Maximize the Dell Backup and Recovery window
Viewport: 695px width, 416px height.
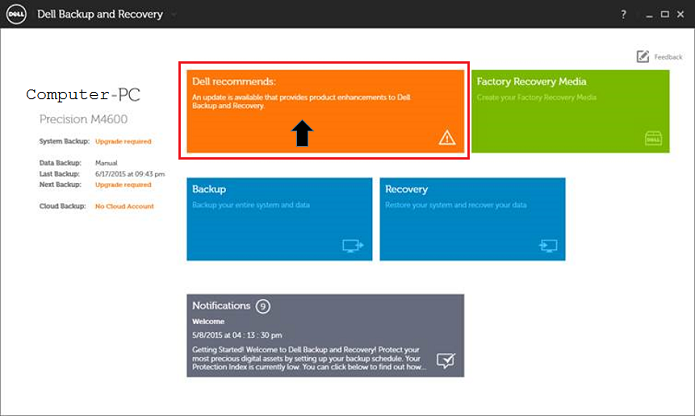661,15
